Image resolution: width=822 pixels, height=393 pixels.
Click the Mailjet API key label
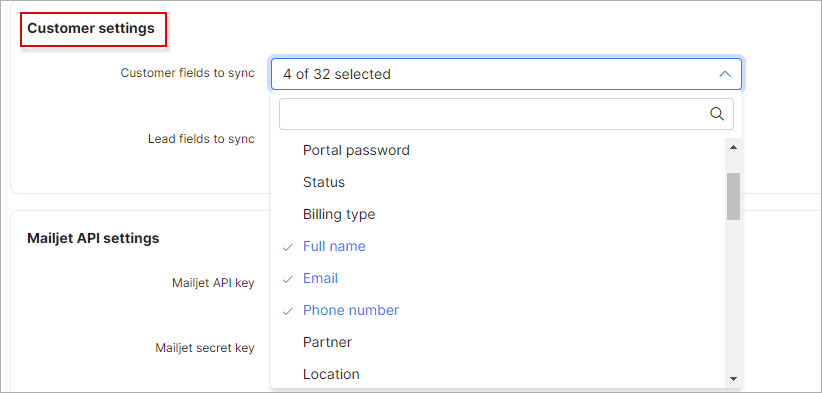point(213,283)
